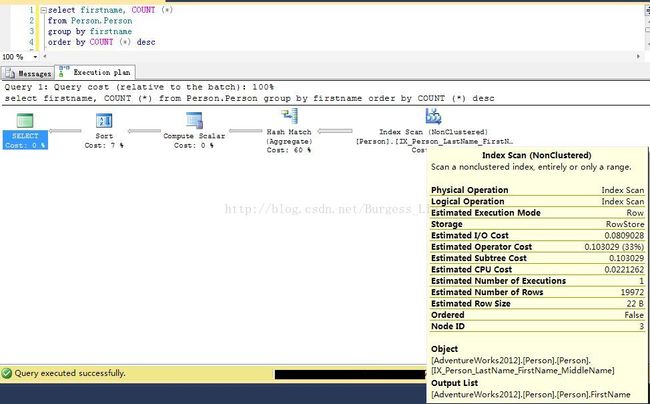Switch to the Messages tab
Screen dimensions: 650x404
pyautogui.click(x=28, y=73)
